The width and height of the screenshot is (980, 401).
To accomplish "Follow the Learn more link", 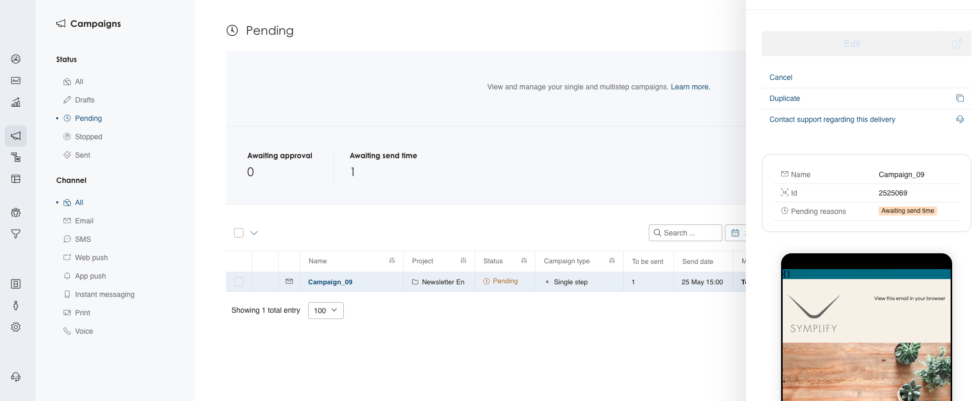I will [x=690, y=87].
